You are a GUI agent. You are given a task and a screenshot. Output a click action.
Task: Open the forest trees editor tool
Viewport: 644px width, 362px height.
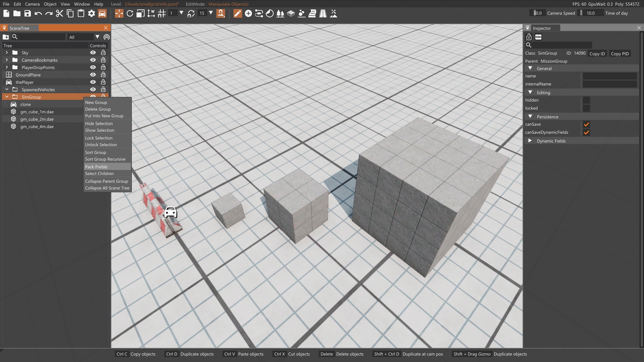click(x=280, y=13)
